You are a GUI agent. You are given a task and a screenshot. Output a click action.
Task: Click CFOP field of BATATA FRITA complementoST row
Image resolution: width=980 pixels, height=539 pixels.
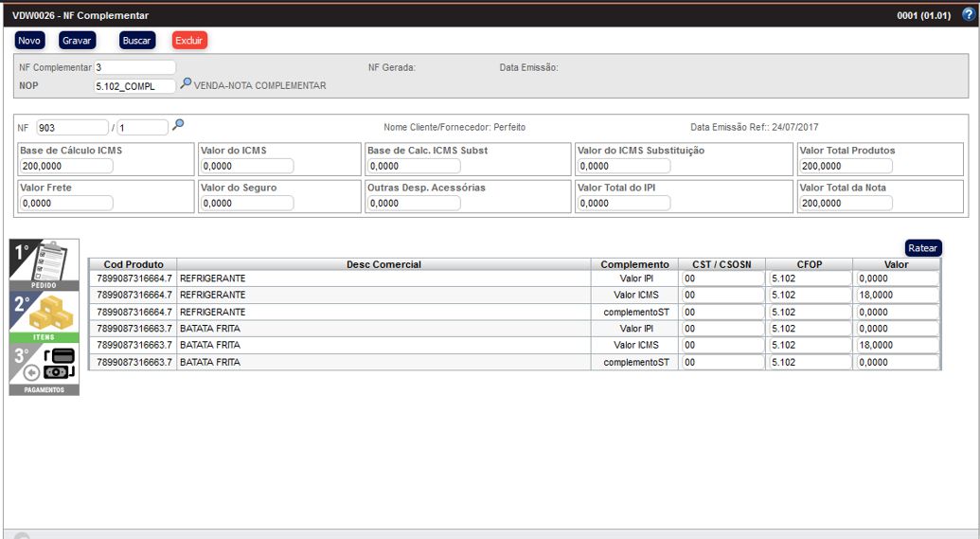pyautogui.click(x=809, y=363)
